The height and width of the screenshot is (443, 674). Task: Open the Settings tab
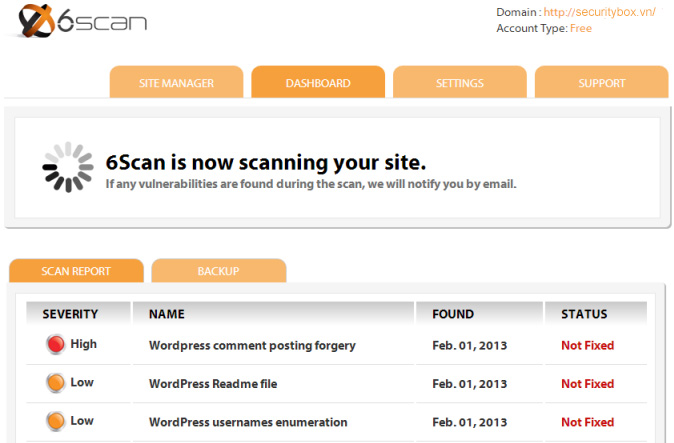click(x=460, y=82)
